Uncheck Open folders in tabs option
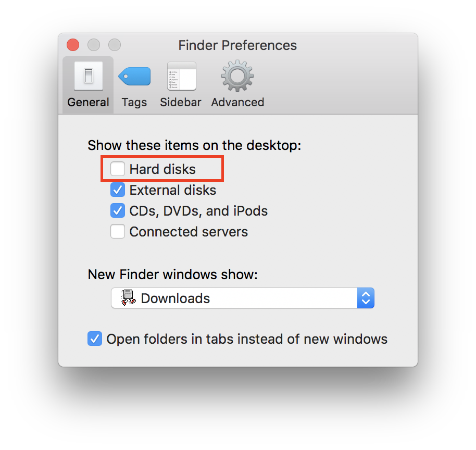 pyautogui.click(x=95, y=339)
